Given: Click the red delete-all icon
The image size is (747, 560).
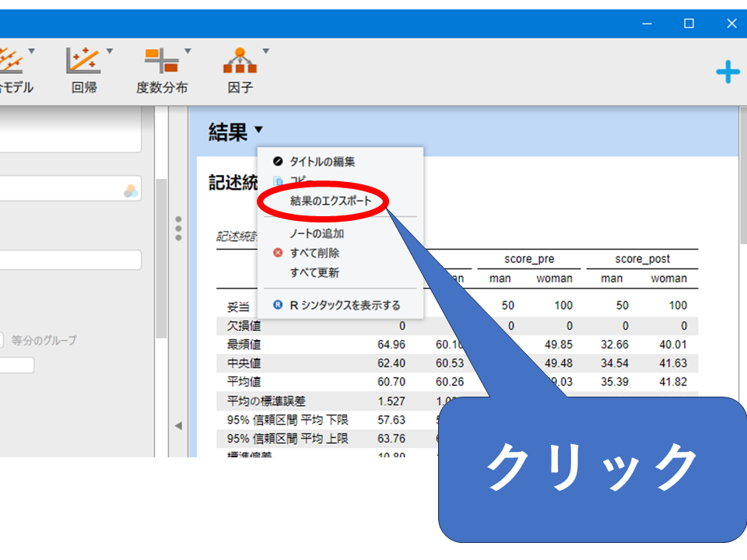Looking at the screenshot, I should [278, 253].
